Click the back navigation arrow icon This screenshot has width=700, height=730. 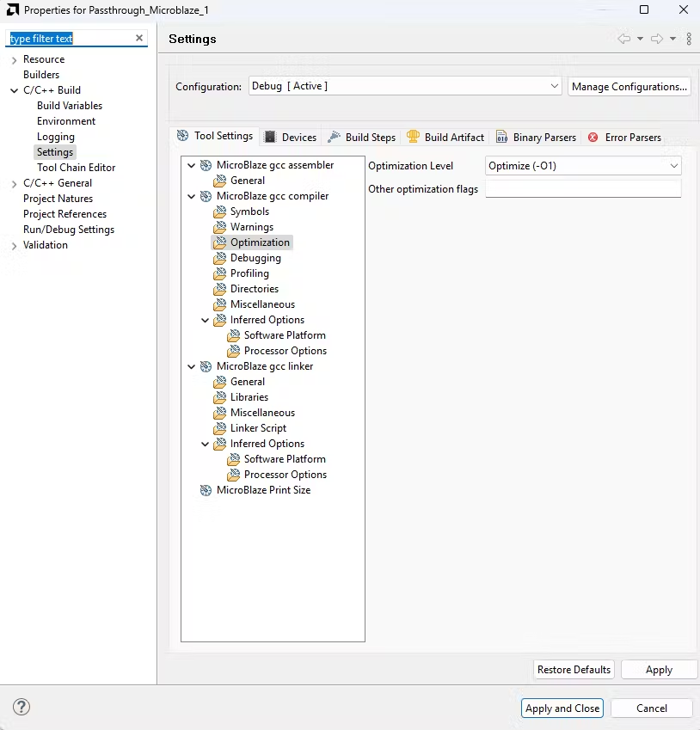point(624,39)
